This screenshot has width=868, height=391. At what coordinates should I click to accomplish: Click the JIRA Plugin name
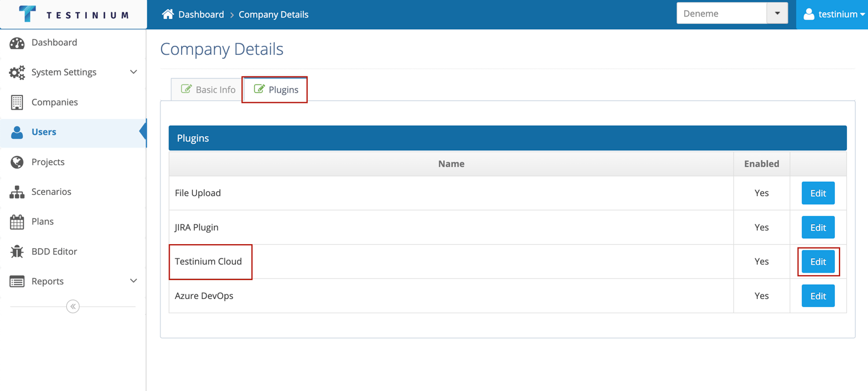coord(196,227)
